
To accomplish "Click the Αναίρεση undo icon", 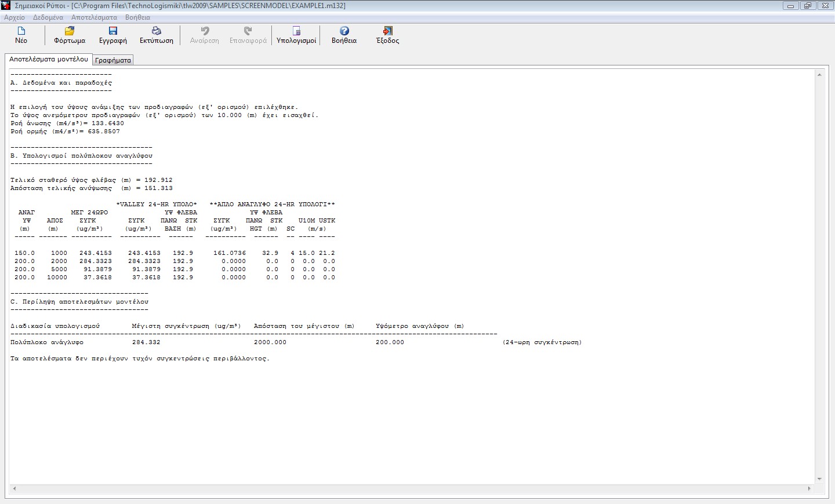I will [205, 31].
